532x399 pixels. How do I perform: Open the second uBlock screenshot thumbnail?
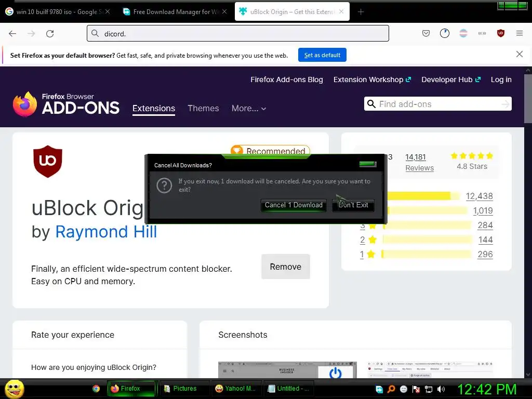point(430,370)
